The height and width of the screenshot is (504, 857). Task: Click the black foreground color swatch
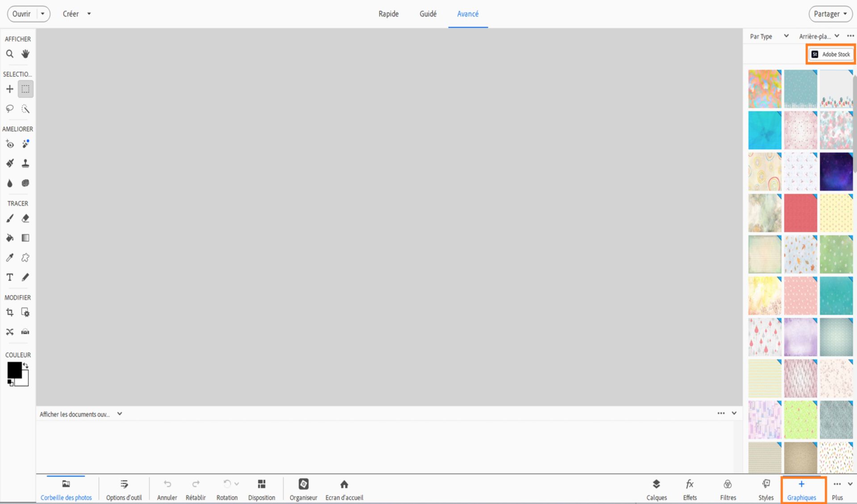point(14,370)
